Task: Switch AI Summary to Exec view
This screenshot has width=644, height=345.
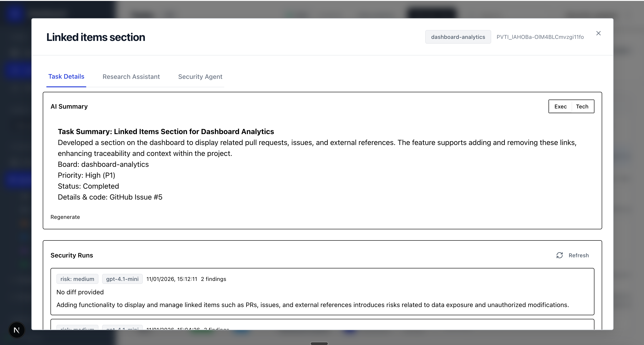Action: click(560, 106)
